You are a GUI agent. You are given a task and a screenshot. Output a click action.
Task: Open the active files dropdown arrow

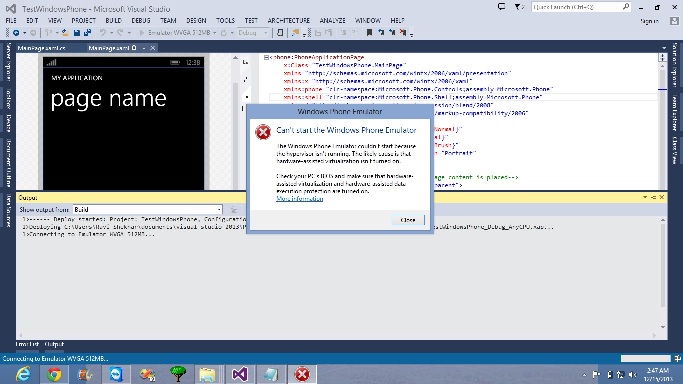click(664, 48)
